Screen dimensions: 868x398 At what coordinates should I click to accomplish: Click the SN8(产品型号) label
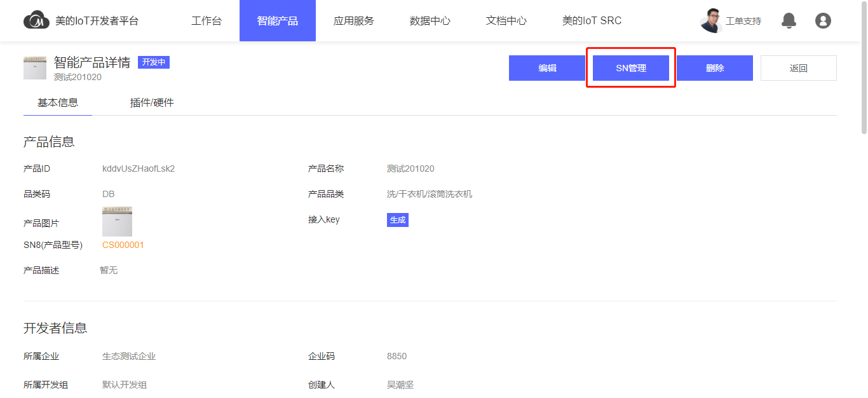point(53,245)
